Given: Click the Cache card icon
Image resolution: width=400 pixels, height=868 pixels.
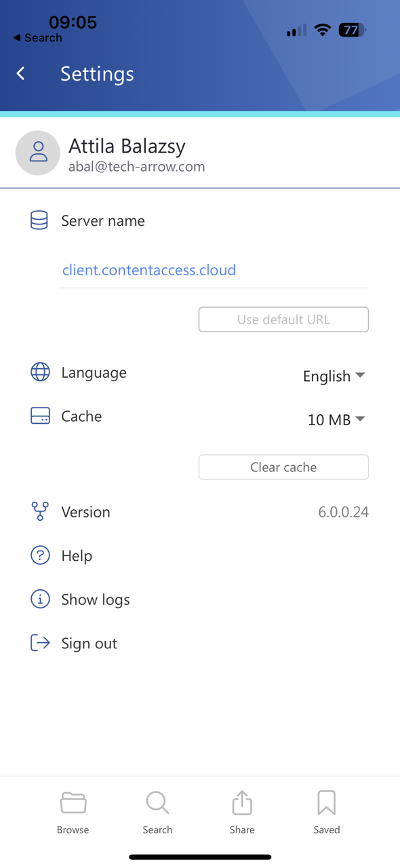Looking at the screenshot, I should (40, 415).
